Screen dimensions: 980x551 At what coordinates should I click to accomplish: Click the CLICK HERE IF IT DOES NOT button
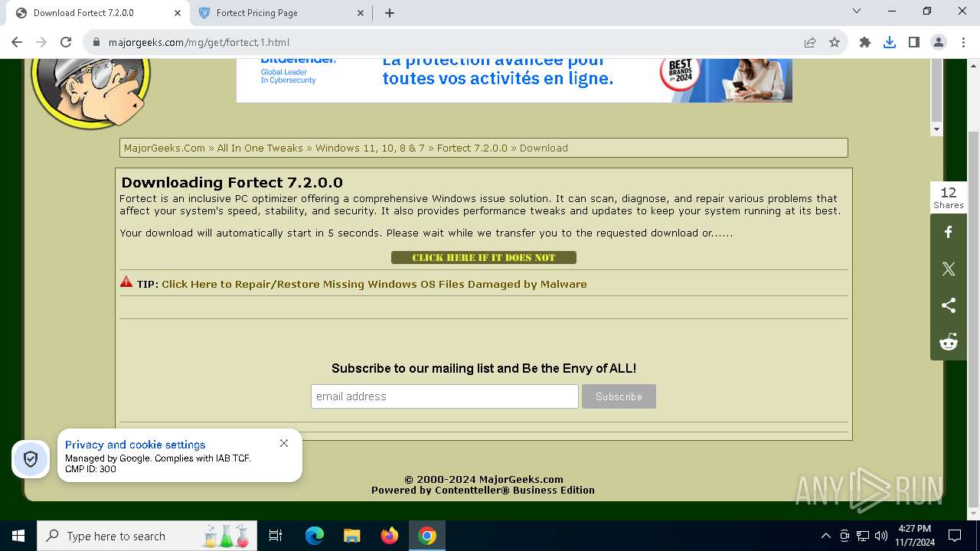pos(484,258)
